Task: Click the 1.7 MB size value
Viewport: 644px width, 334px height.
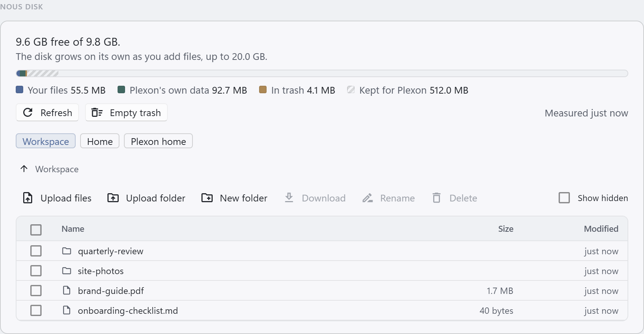Action: tap(500, 291)
